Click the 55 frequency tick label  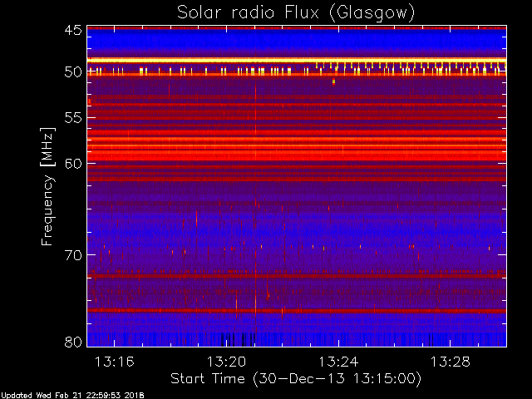pos(73,118)
